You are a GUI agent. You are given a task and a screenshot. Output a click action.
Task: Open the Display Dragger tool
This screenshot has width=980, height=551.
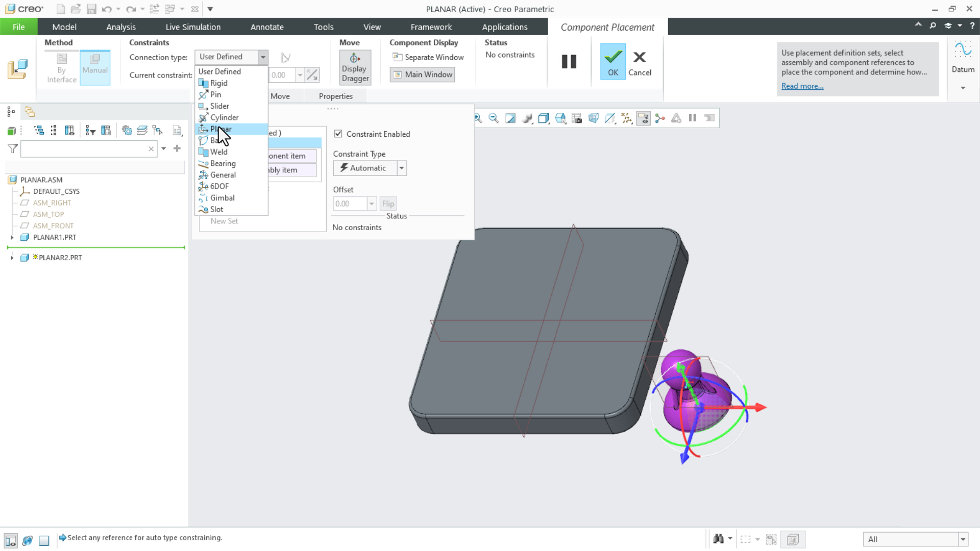pyautogui.click(x=355, y=67)
